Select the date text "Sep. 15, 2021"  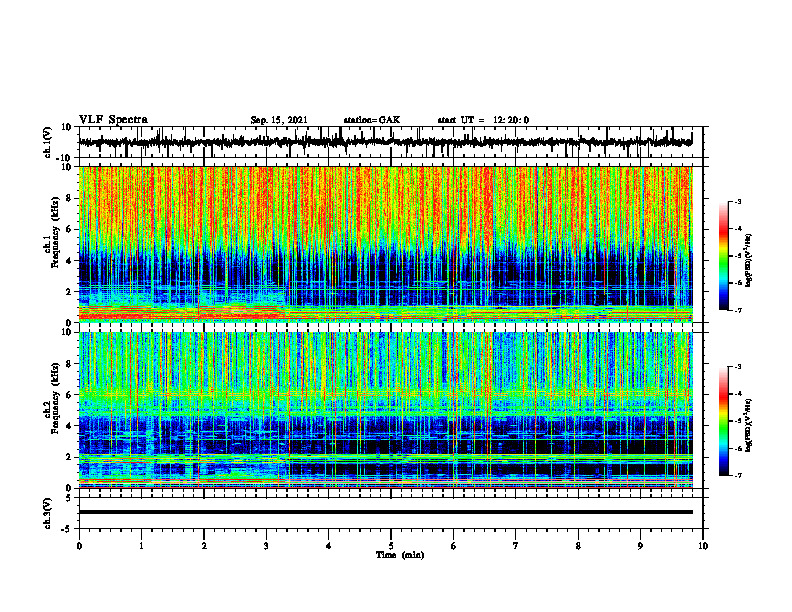(x=279, y=120)
